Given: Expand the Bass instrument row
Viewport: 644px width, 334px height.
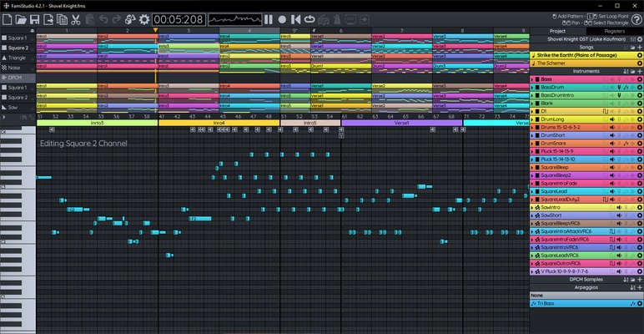Looking at the screenshot, I should click(532, 79).
